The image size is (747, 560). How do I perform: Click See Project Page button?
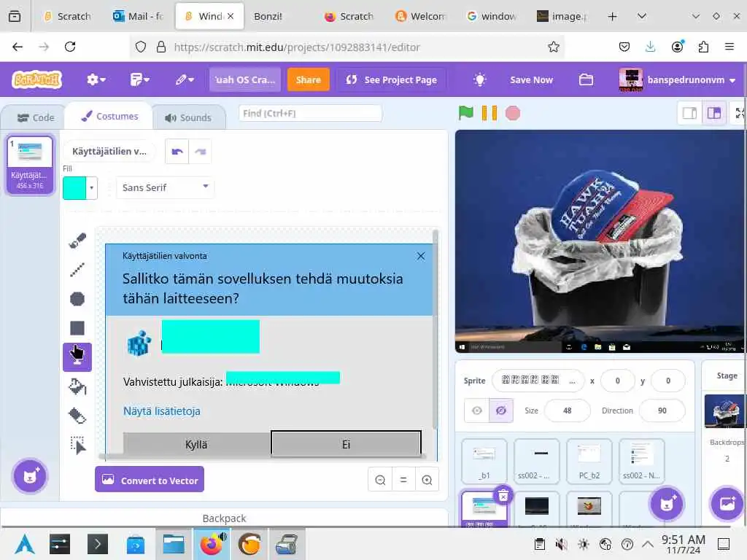(392, 79)
